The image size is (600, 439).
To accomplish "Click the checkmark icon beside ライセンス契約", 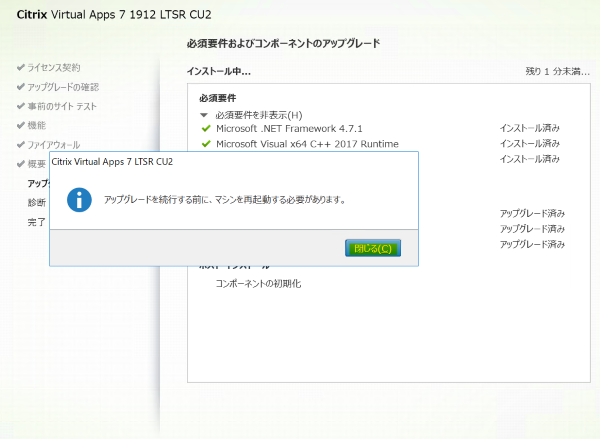I will click(x=21, y=67).
